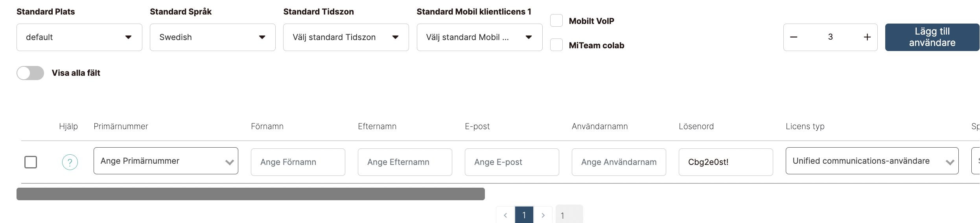The width and height of the screenshot is (980, 223).
Task: Go to next page arrow
Action: [543, 215]
